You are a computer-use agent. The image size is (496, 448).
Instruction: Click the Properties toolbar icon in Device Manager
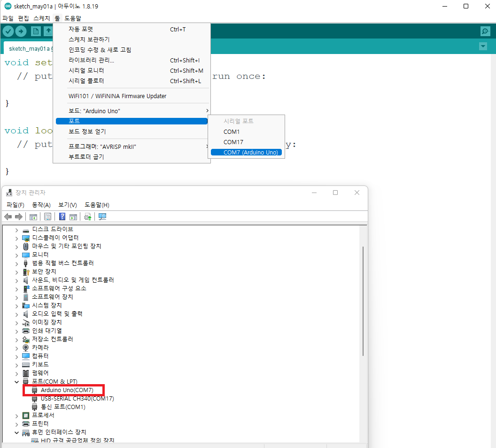48,216
